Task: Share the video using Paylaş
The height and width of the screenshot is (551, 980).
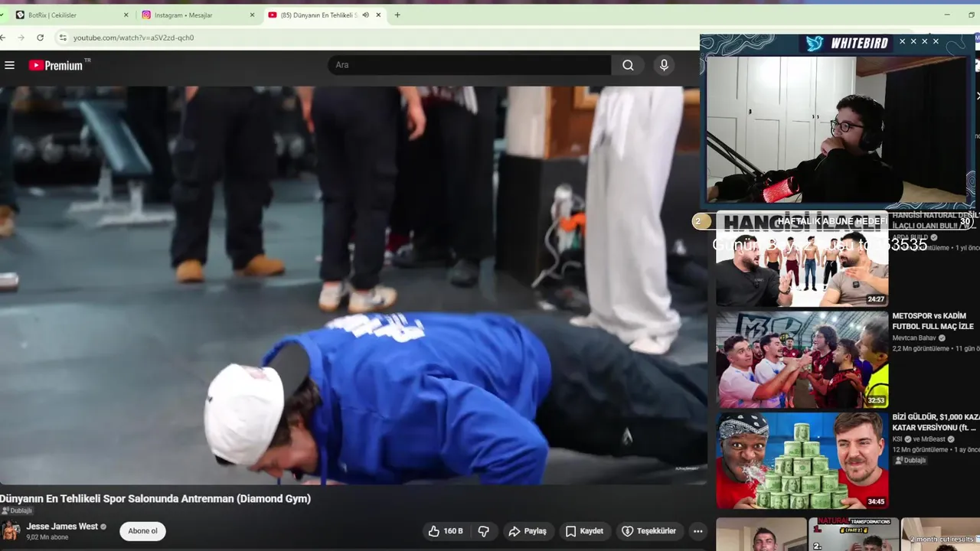Action: [528, 531]
